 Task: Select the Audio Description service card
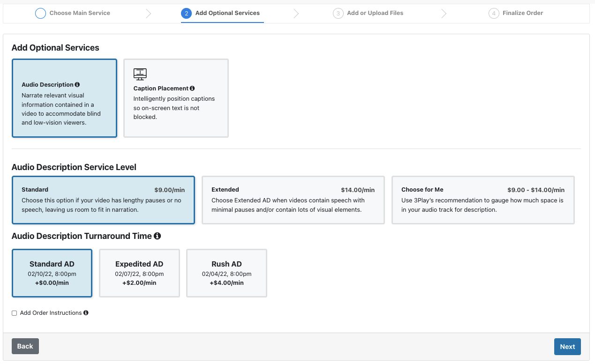(64, 98)
